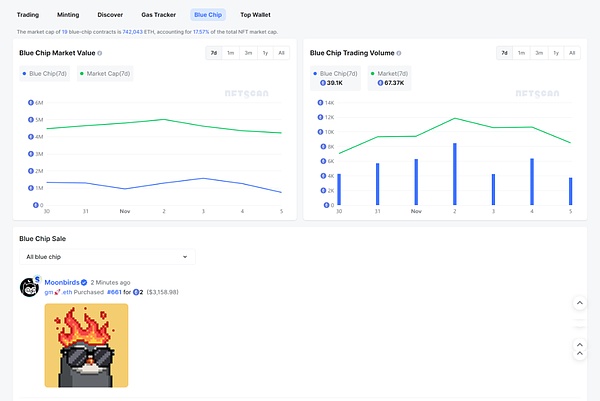Click the ETH icon before sale price 2
The height and width of the screenshot is (401, 600).
tap(139, 292)
